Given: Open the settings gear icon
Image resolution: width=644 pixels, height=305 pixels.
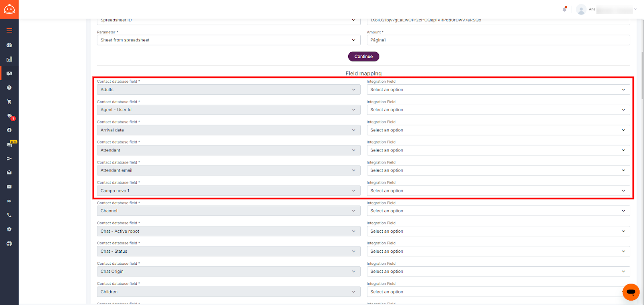Looking at the screenshot, I should pyautogui.click(x=9, y=229).
